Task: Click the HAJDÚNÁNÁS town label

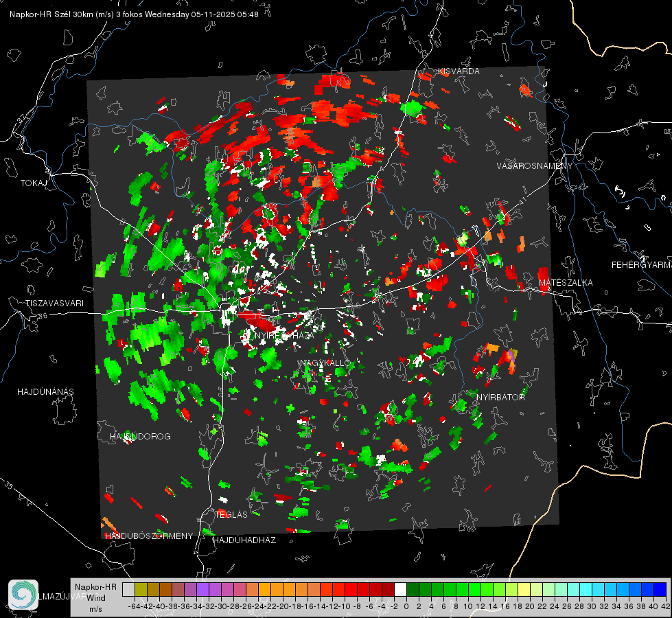Action: click(45, 391)
